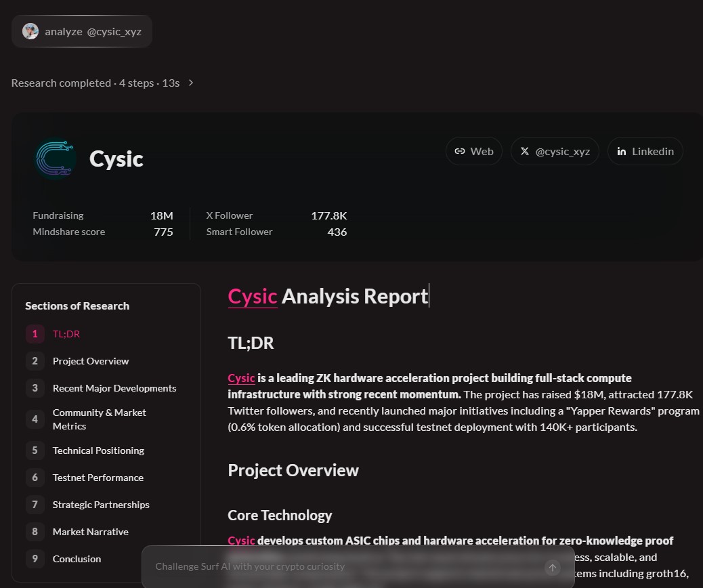Viewport: 703px width, 588px height.
Task: Click the send arrow button in chat box
Action: [553, 568]
